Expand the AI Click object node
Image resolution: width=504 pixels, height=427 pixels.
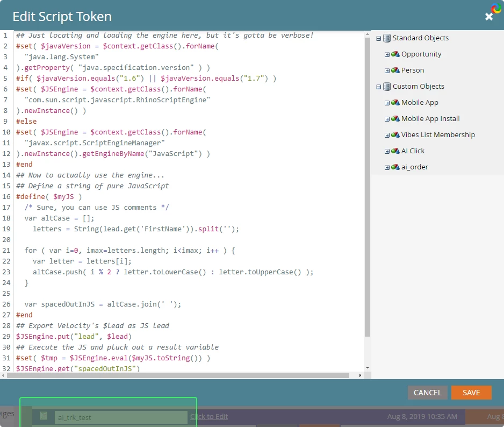click(x=387, y=151)
